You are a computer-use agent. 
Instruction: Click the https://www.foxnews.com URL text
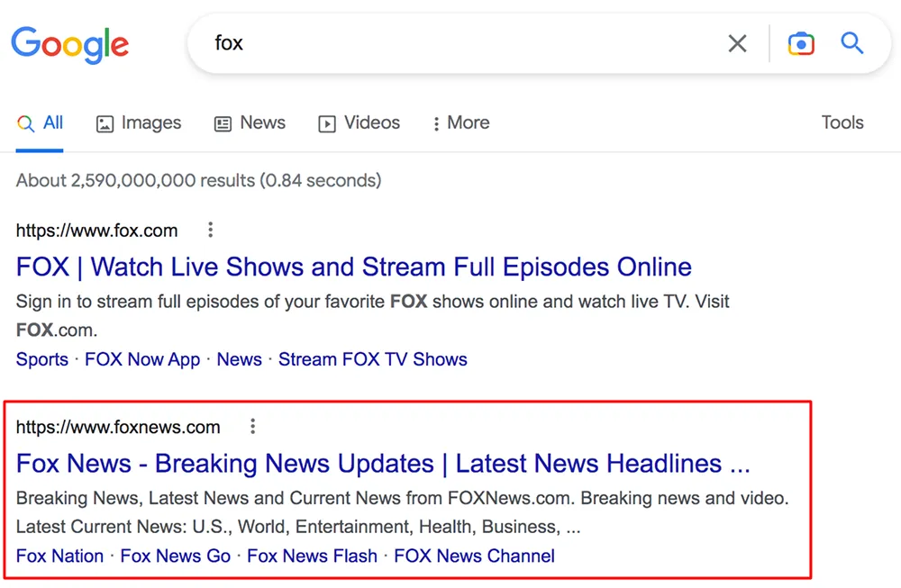(118, 427)
